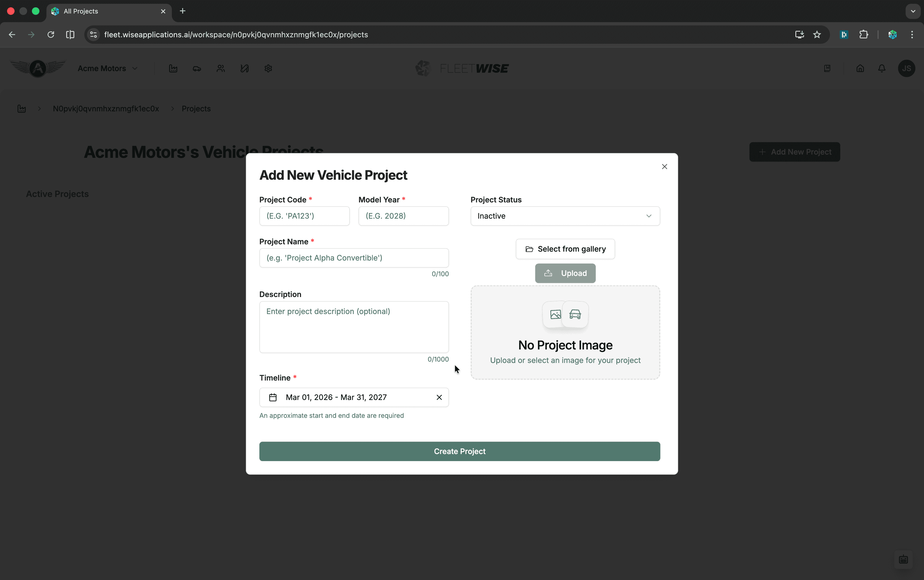924x580 pixels.
Task: Click the Upload image button
Action: coord(565,273)
